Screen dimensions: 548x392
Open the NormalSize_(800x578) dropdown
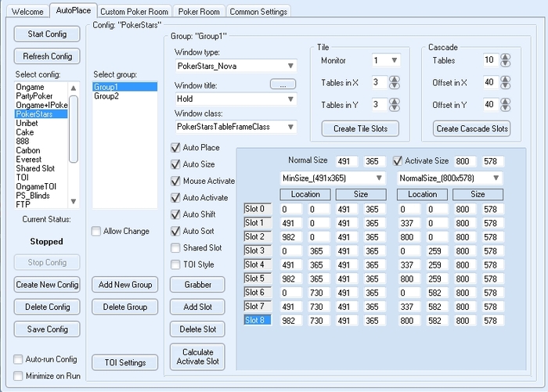click(x=449, y=178)
